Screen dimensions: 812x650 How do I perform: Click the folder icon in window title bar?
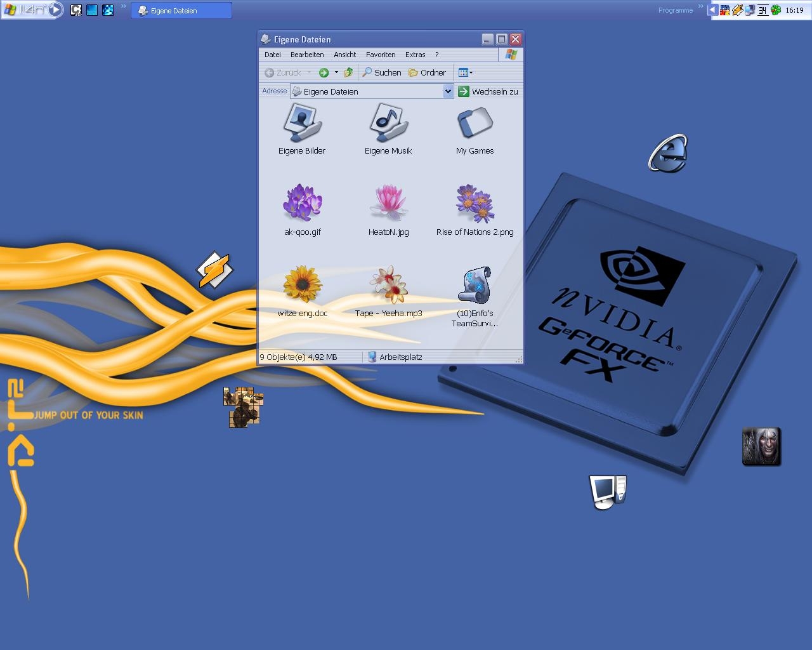coord(266,39)
